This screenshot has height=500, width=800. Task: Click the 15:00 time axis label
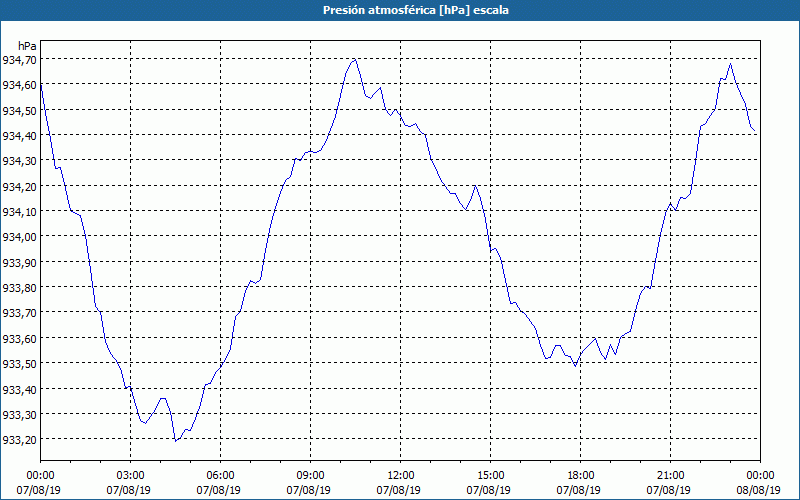pos(490,476)
